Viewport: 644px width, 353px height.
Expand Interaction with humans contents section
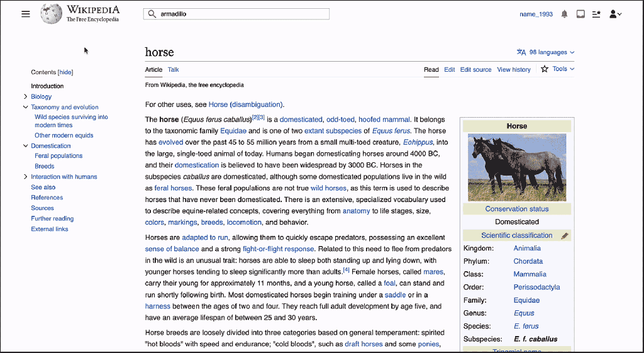[25, 177]
